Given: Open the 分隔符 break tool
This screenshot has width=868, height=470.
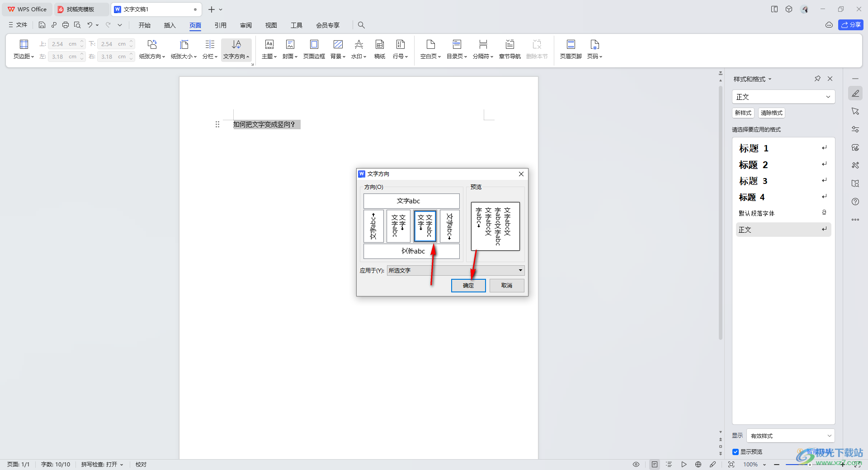Looking at the screenshot, I should 483,49.
